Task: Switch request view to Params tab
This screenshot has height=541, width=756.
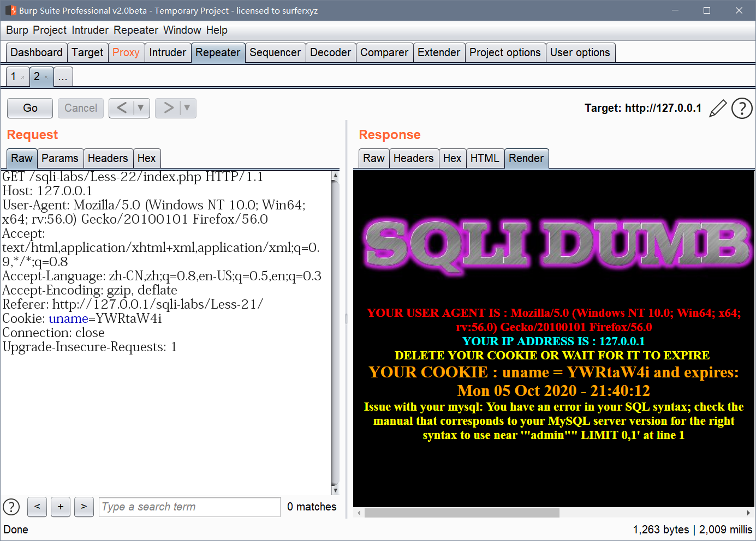Action: [60, 158]
